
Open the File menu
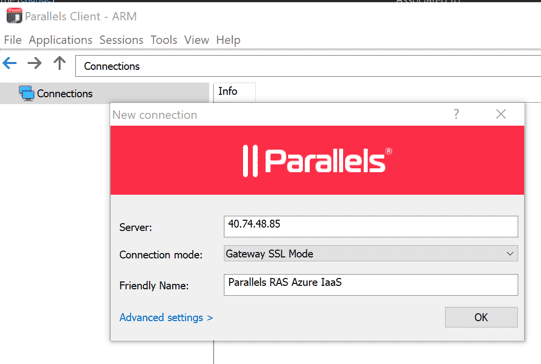click(13, 40)
